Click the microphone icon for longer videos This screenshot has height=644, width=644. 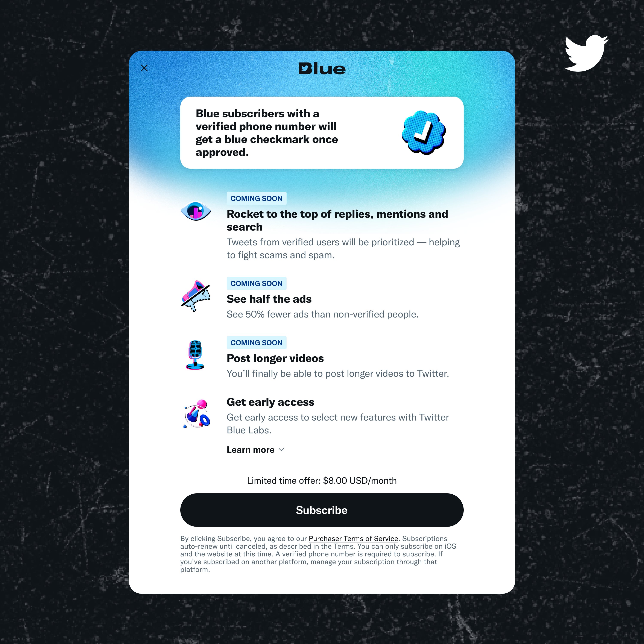click(x=195, y=354)
